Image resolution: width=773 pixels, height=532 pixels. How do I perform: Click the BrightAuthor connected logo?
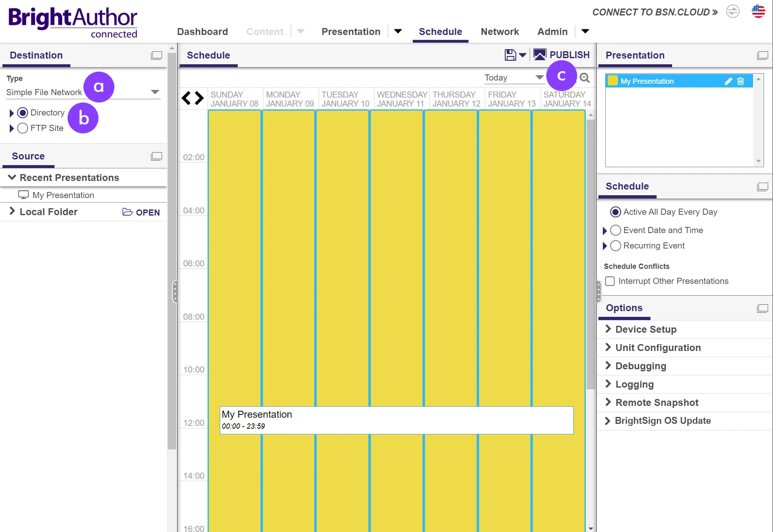point(73,22)
